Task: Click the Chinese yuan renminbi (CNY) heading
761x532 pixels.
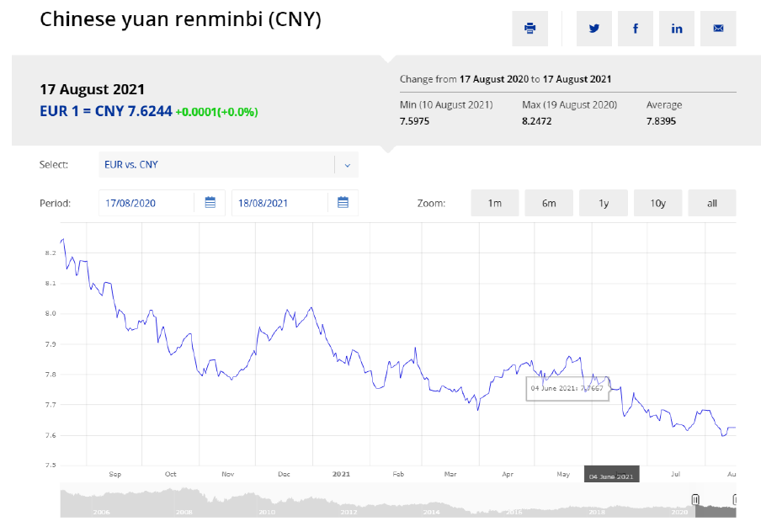Action: [180, 20]
